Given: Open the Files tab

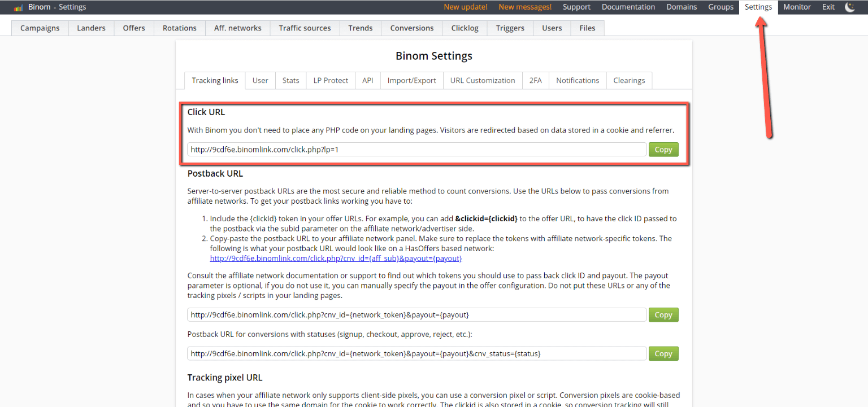Looking at the screenshot, I should coord(588,28).
